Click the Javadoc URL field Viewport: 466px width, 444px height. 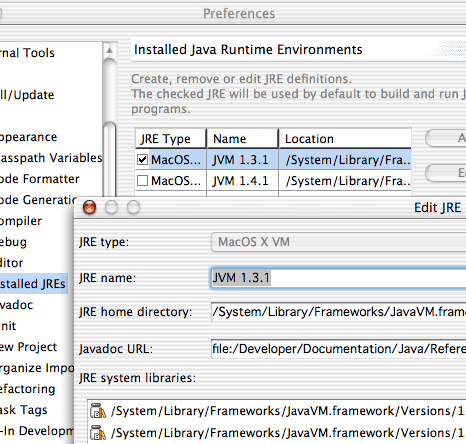[x=338, y=349]
